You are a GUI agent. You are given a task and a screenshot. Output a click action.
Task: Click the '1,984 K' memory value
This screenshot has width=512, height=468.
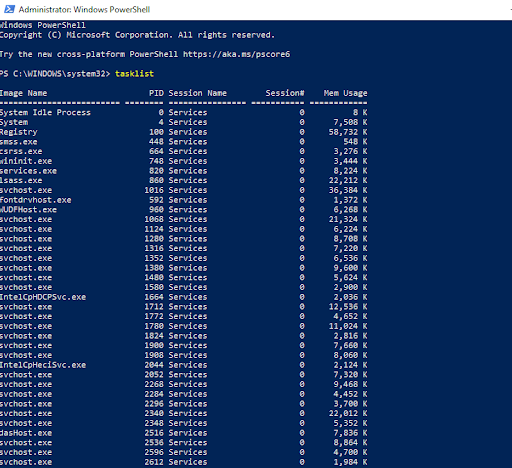click(x=350, y=462)
